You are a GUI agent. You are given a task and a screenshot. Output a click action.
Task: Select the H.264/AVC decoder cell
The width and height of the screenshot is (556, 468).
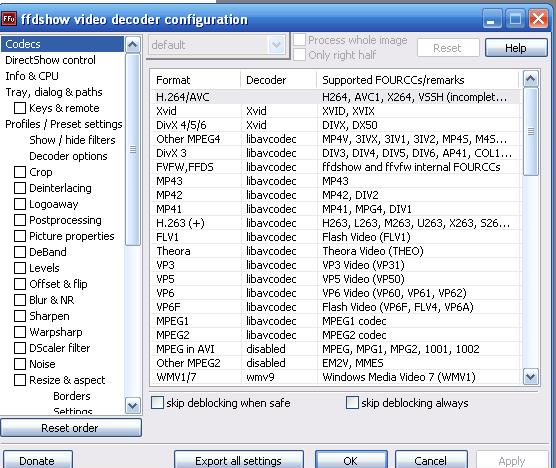[x=278, y=97]
